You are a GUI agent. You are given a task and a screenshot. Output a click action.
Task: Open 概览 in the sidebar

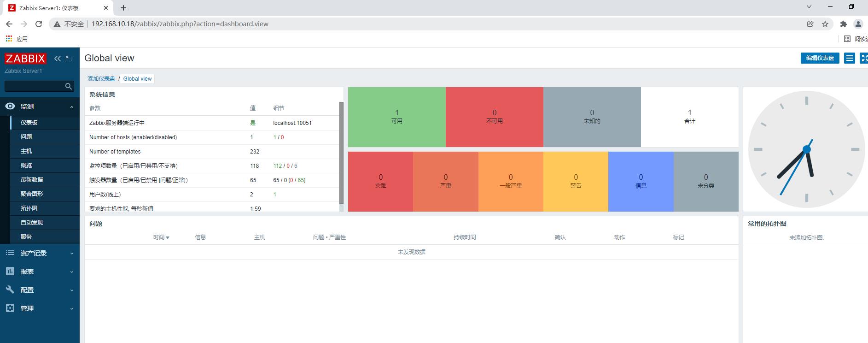coord(45,166)
